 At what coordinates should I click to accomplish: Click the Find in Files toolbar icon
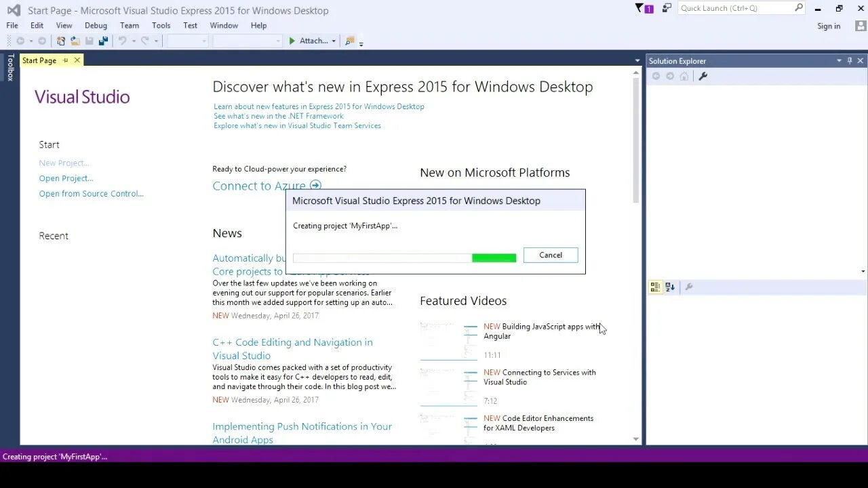coord(349,41)
